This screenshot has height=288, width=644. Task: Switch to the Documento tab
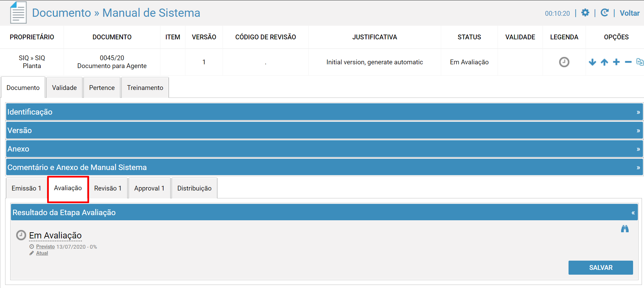tap(23, 88)
